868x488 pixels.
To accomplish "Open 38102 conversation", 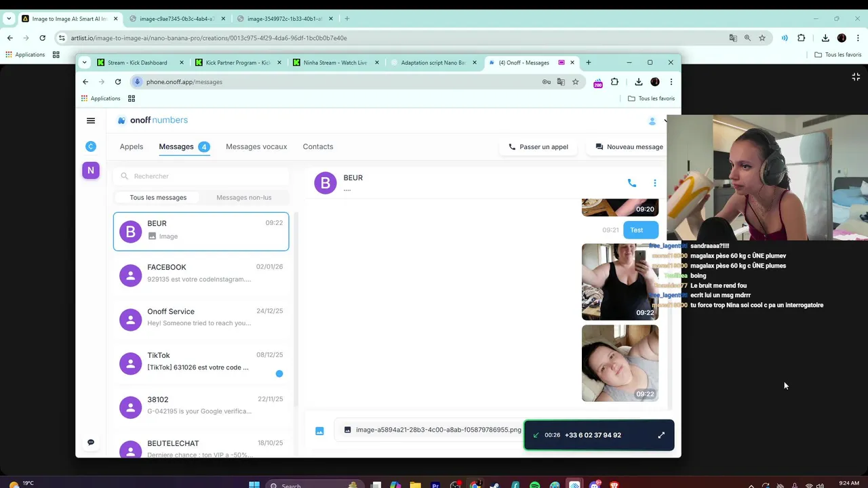I will (x=201, y=407).
